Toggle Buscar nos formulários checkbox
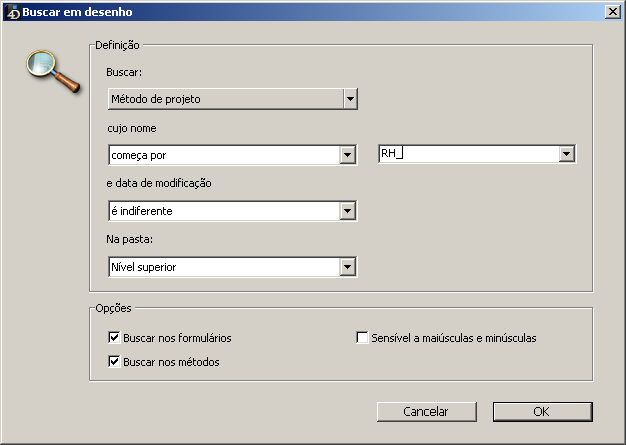The image size is (626, 445). [114, 338]
